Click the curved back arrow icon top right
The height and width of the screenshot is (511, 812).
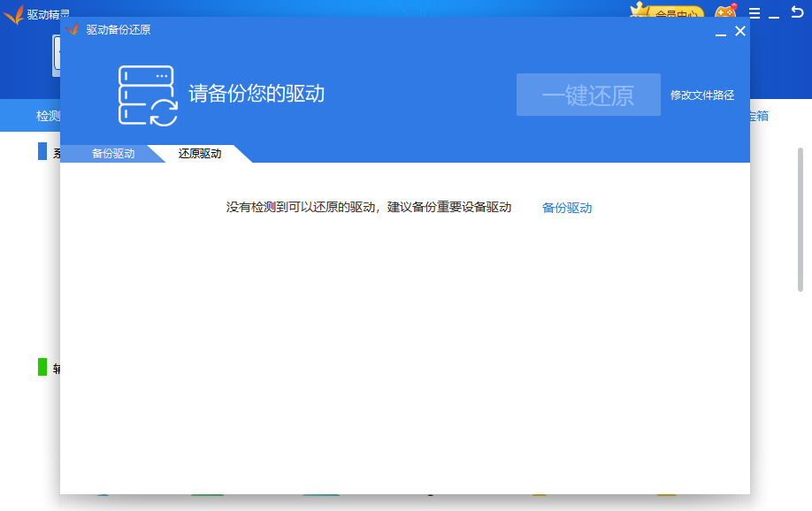point(797,11)
